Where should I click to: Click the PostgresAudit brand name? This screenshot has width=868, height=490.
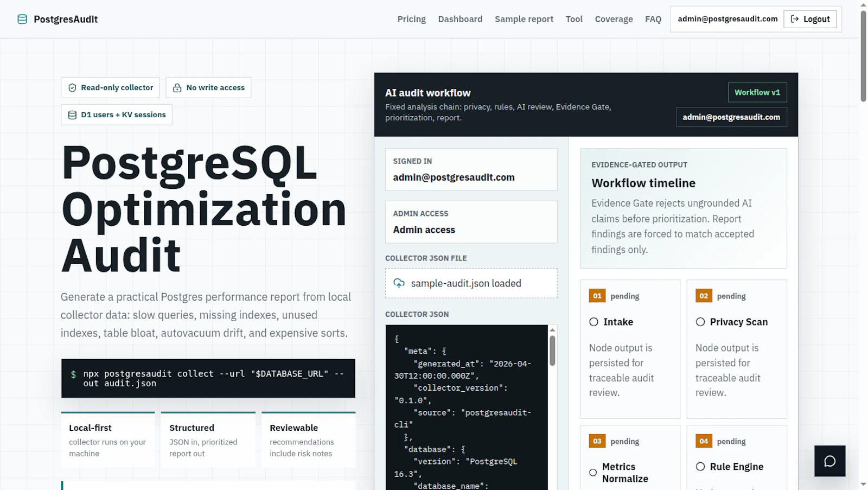66,19
